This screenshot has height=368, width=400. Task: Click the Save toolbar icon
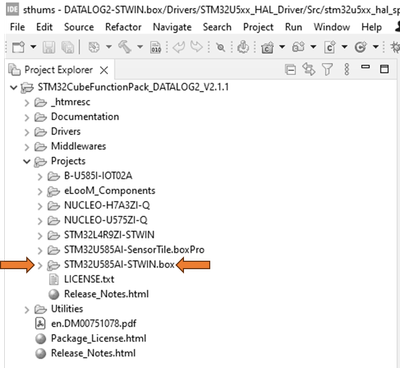[x=49, y=48]
